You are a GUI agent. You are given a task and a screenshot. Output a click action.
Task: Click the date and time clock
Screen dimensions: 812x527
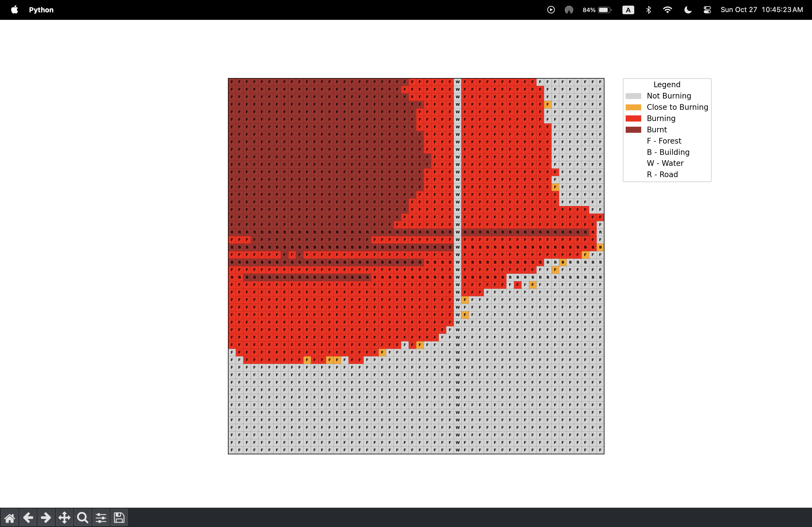[762, 10]
